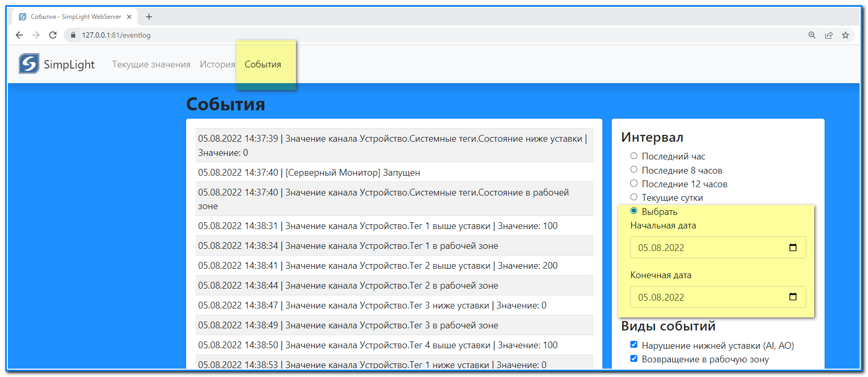Screen dimensions: 868x377
Task: Select the Последние 12 часов interval
Action: tap(634, 183)
